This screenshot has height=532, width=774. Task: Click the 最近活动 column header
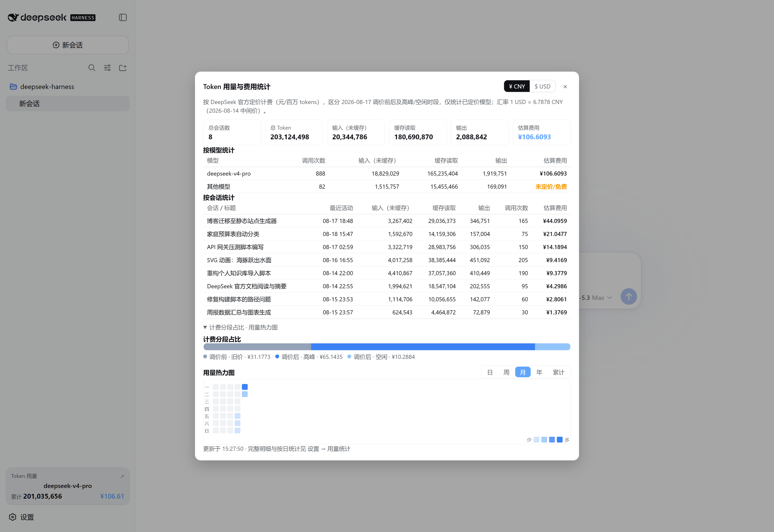point(341,208)
